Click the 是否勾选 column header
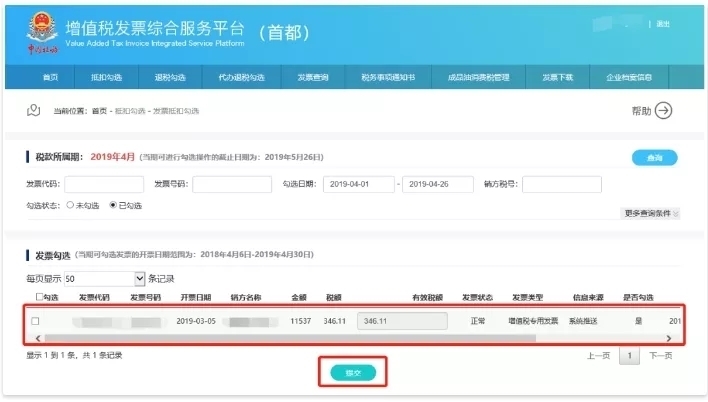 638,297
